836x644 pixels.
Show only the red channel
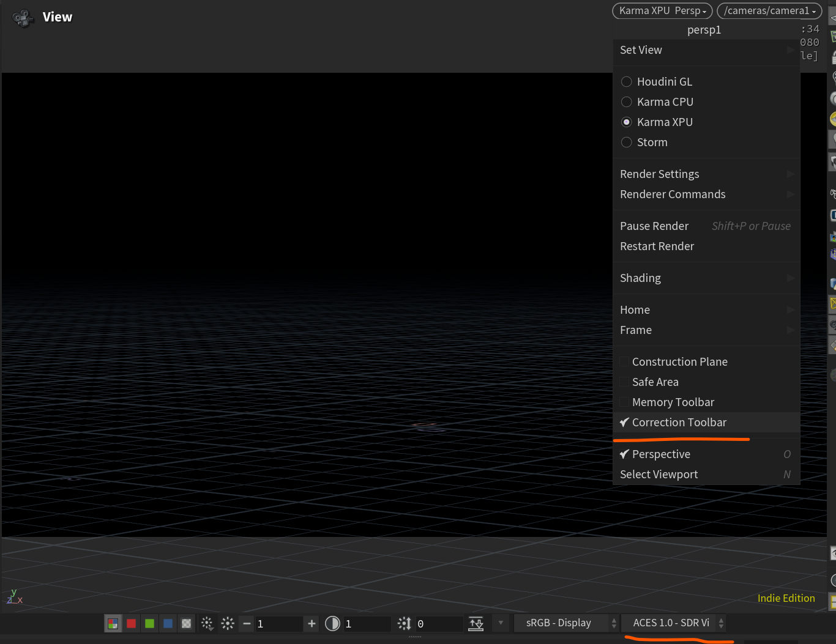(x=131, y=623)
